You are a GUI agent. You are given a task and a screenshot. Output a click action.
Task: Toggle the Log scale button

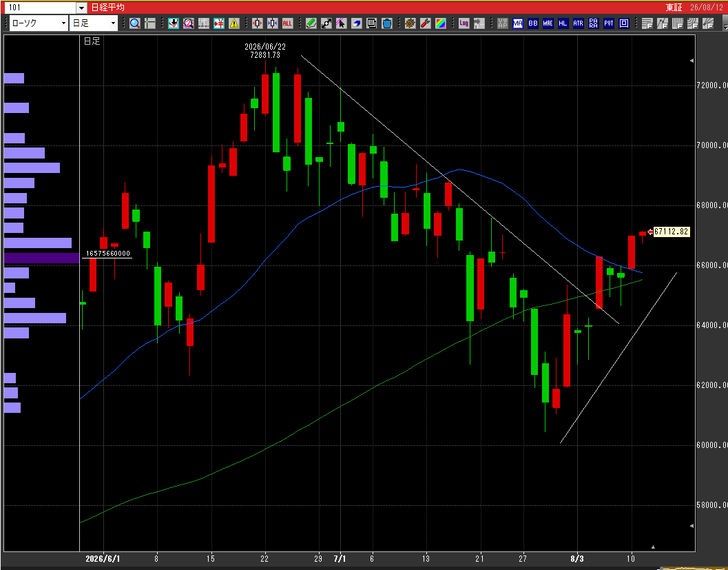point(464,23)
